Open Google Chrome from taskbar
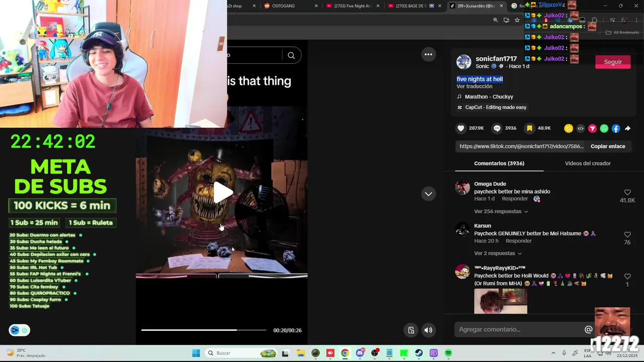 [345, 353]
